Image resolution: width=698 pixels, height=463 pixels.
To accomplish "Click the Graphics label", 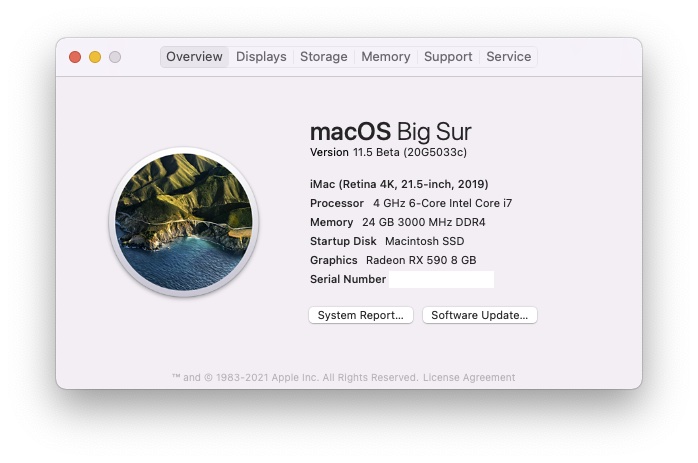I will click(x=333, y=260).
